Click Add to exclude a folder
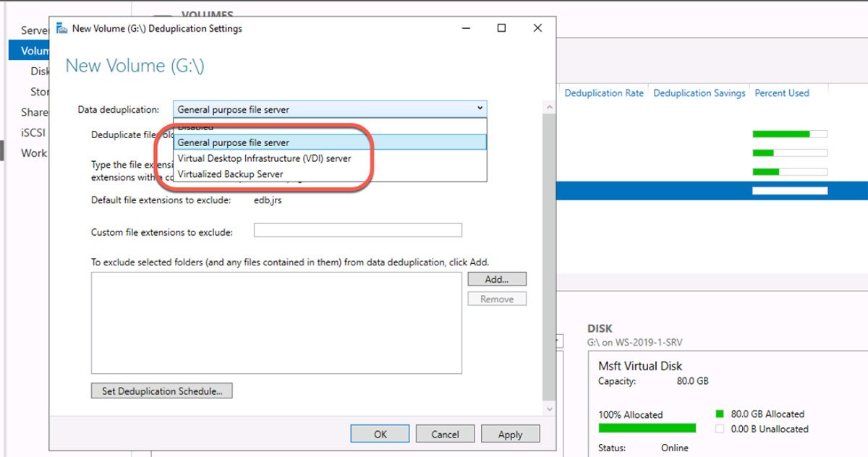 pos(497,278)
